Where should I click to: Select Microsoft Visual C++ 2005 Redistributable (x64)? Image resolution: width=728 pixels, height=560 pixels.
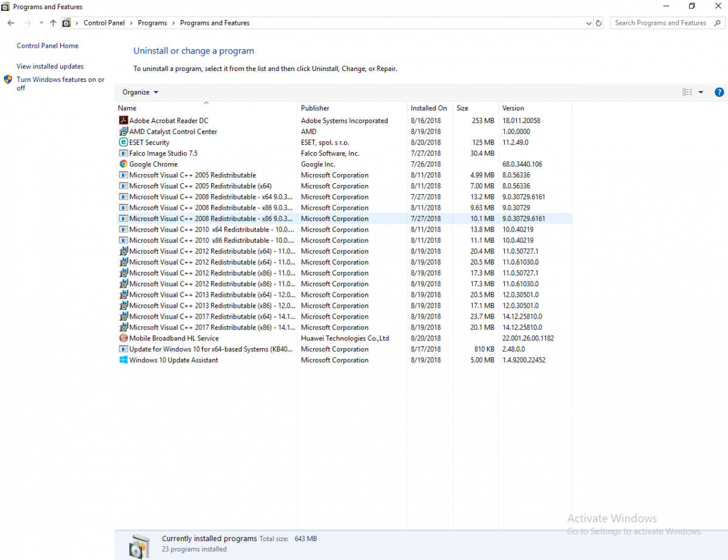200,186
